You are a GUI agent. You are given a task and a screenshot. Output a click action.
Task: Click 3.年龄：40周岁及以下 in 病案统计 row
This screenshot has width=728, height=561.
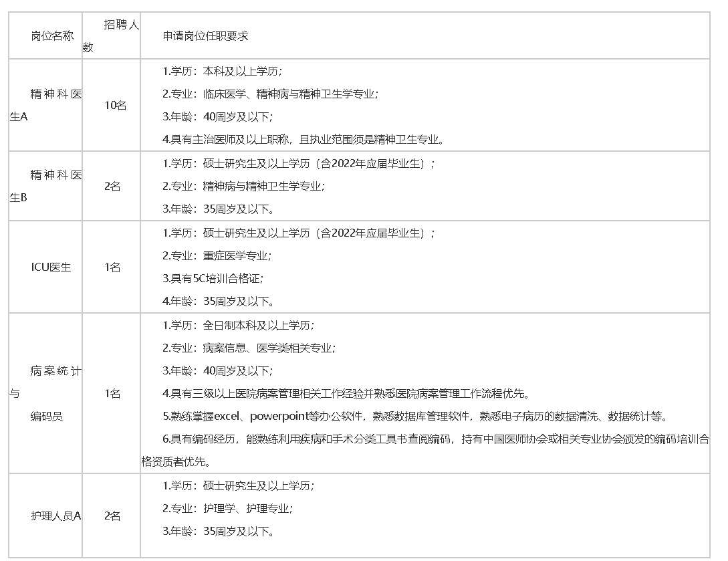(217, 371)
